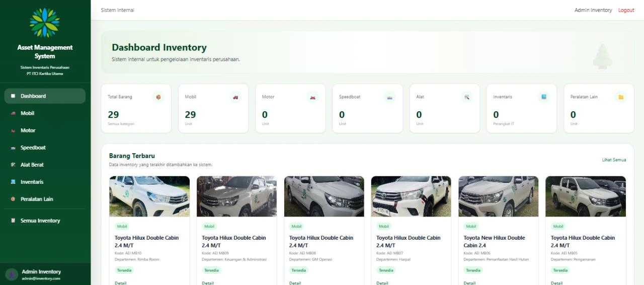Open Detail for the AEI MB05 Hilux
Screen dimensions: 644x285
click(556, 283)
